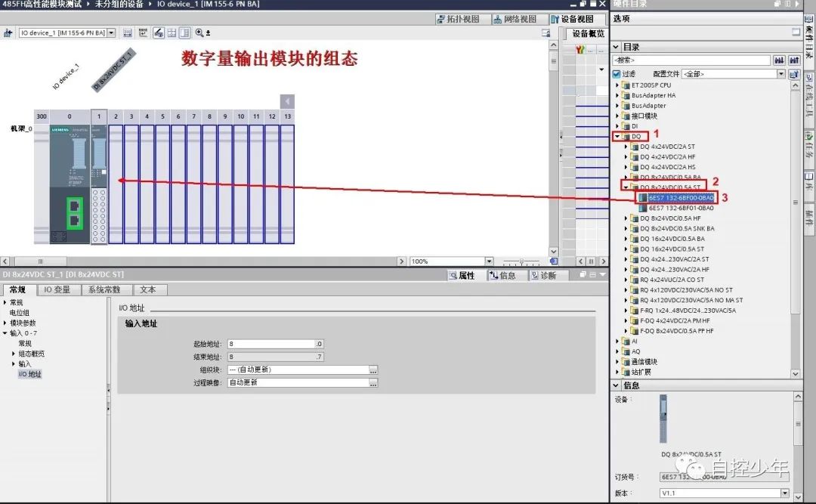
Task: Select F-DQ 4x24VDC/2A PM HF catalog entry
Action: pos(675,320)
